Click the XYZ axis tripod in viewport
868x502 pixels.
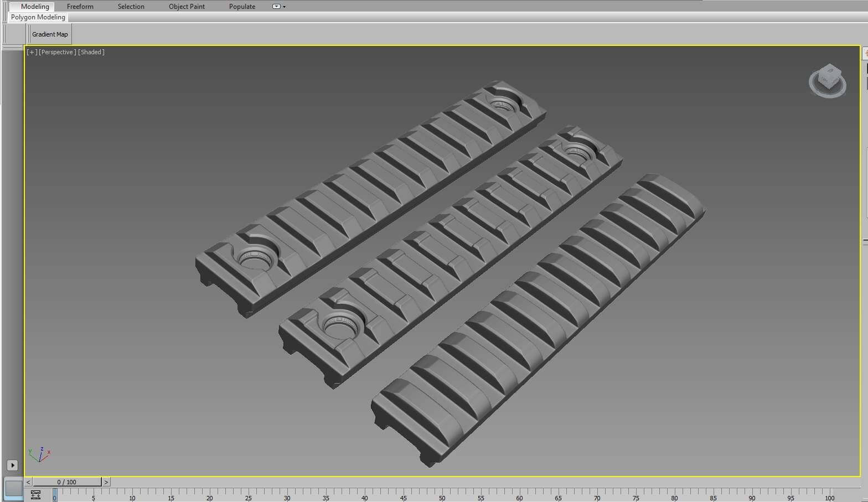[39, 455]
